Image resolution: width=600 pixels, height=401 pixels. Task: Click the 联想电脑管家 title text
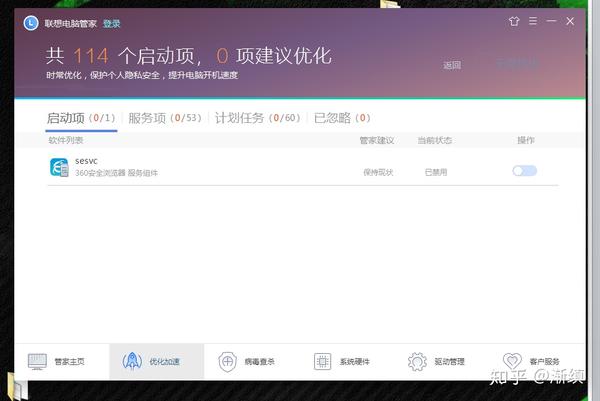[71, 24]
